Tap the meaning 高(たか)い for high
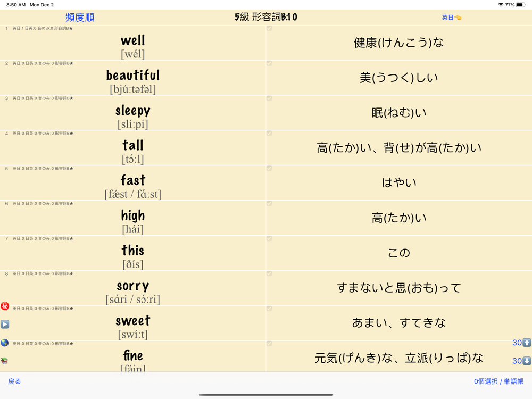The image size is (532, 399). click(399, 218)
